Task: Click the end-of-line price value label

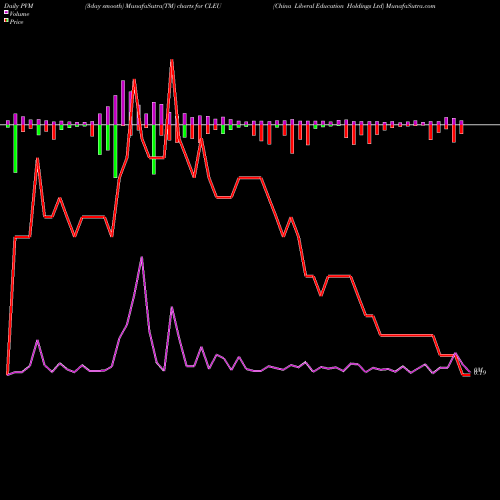Action: click(480, 371)
